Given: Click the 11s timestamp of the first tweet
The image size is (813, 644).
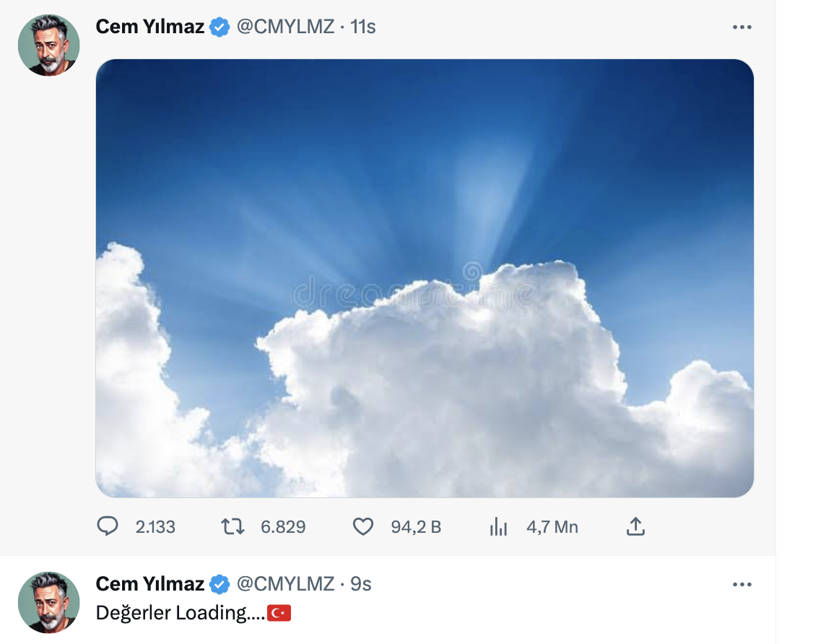Looking at the screenshot, I should [x=363, y=27].
